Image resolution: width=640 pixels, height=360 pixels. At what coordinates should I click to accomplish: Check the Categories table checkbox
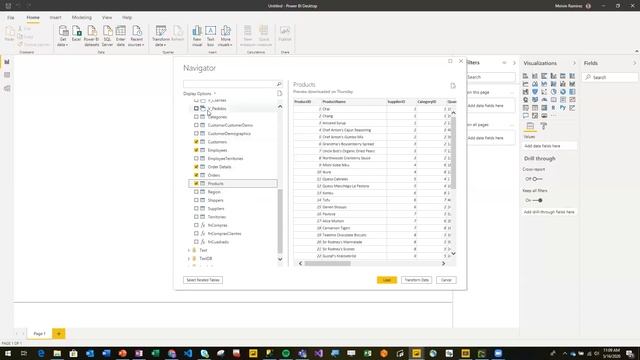pos(196,117)
